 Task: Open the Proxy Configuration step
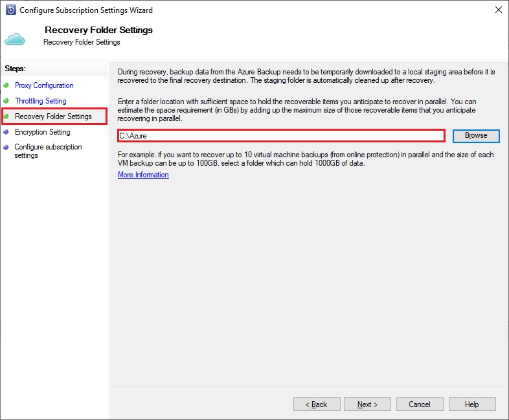(44, 85)
